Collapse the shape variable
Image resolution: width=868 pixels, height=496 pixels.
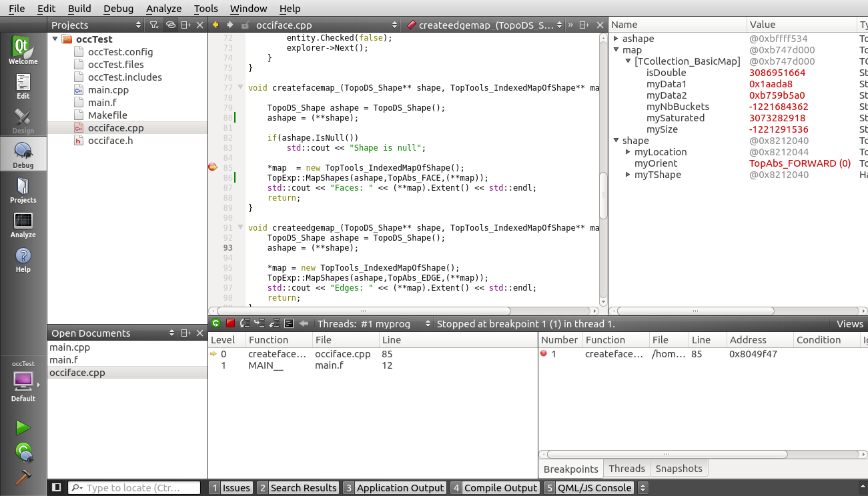616,141
